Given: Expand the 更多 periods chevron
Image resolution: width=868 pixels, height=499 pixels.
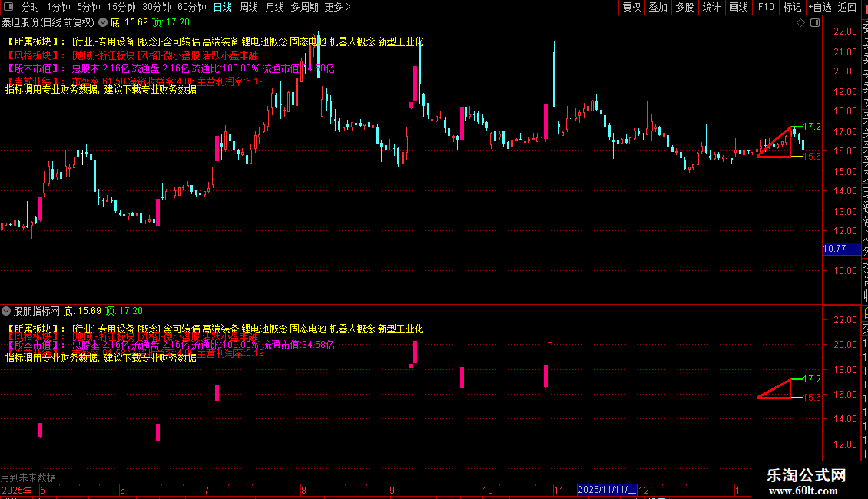Looking at the screenshot, I should coord(348,7).
